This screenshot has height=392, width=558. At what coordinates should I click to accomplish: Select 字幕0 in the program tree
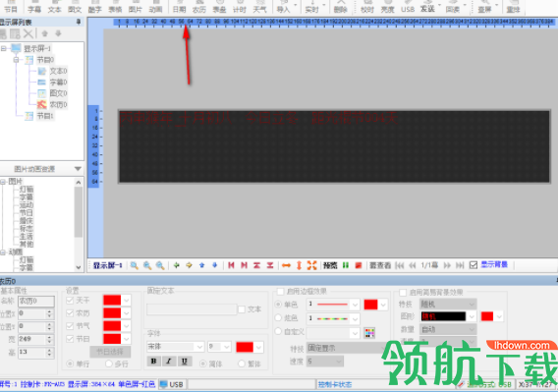pos(58,83)
